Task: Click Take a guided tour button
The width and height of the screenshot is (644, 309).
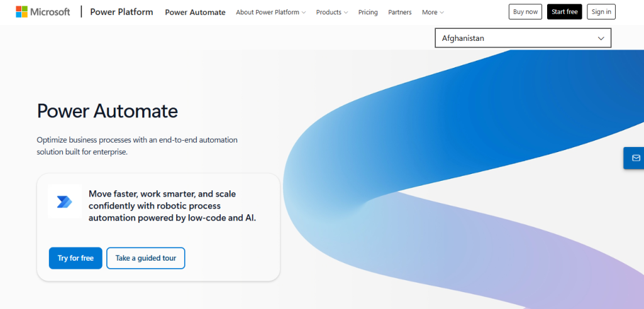Action: click(146, 258)
